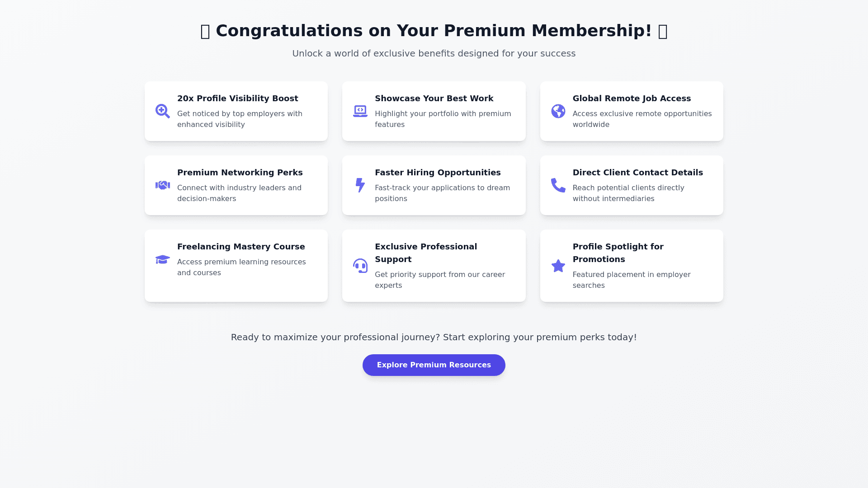Select the Global Remote Job Access title
This screenshot has width=868, height=488.
pyautogui.click(x=632, y=99)
